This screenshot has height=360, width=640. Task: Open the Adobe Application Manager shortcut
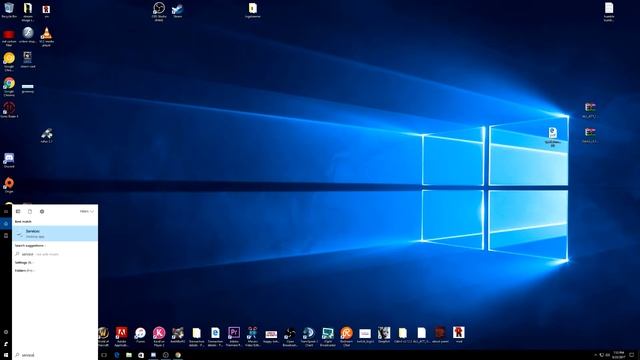pyautogui.click(x=121, y=336)
